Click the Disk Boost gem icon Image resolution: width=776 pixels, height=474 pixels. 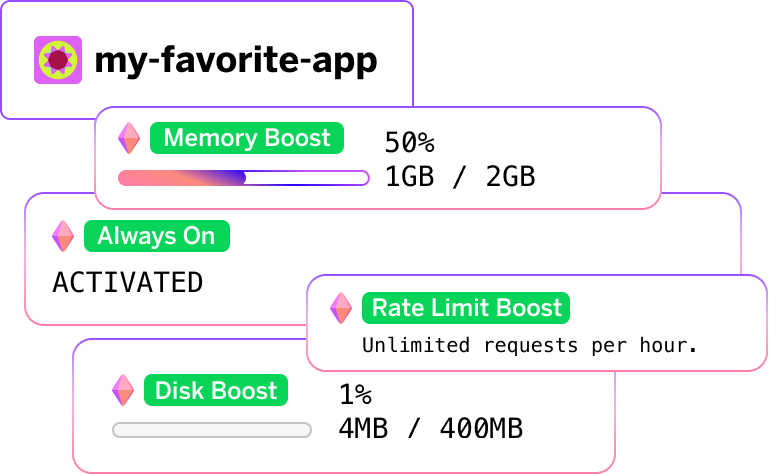123,389
